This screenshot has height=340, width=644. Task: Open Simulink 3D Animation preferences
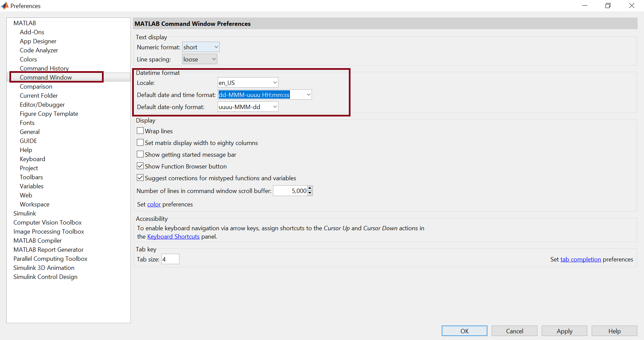click(x=44, y=268)
